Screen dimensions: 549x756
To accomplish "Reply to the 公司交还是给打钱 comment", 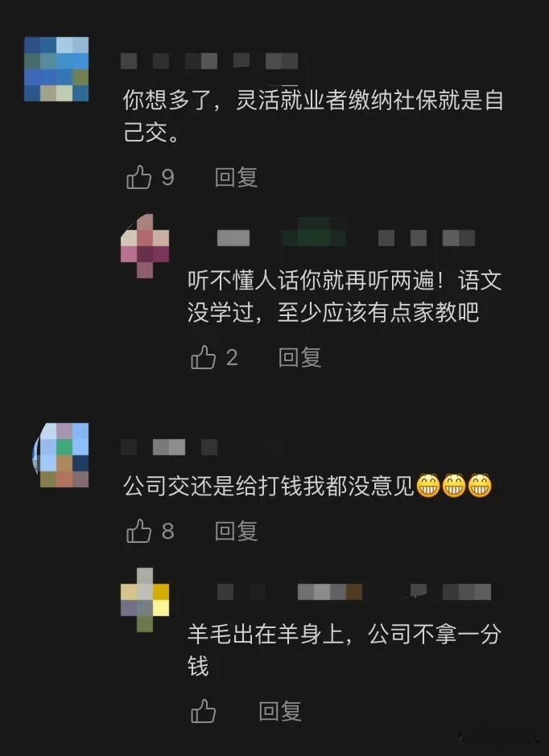I will point(236,532).
